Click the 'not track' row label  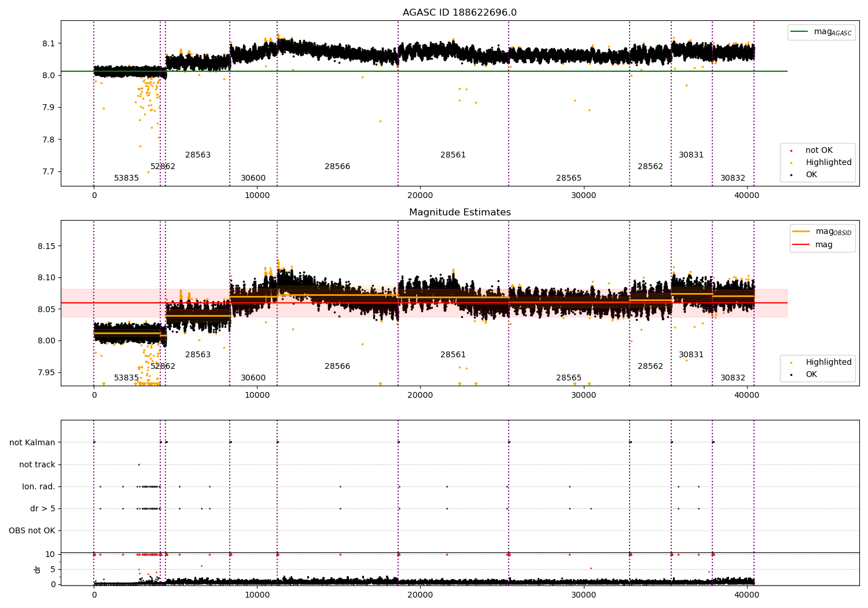(37, 464)
